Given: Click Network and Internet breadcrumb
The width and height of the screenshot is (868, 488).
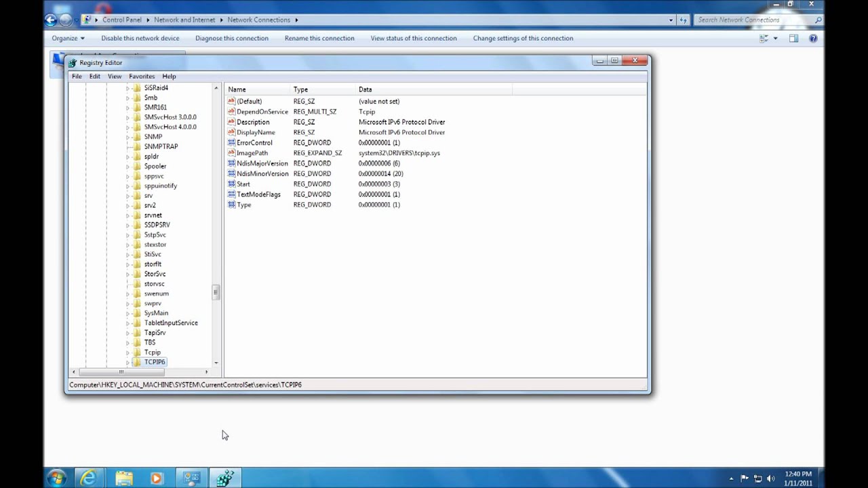Looking at the screenshot, I should tap(184, 20).
